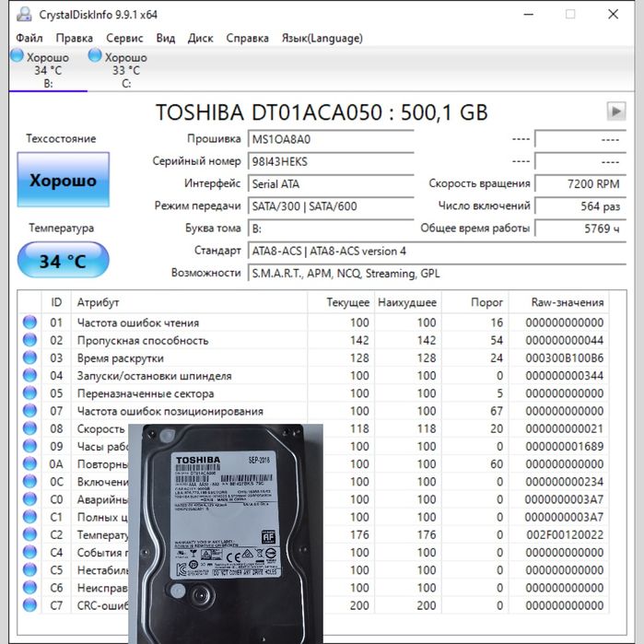644x644 pixels.
Task: Click the Raw-значения column header
Action: [x=559, y=302]
